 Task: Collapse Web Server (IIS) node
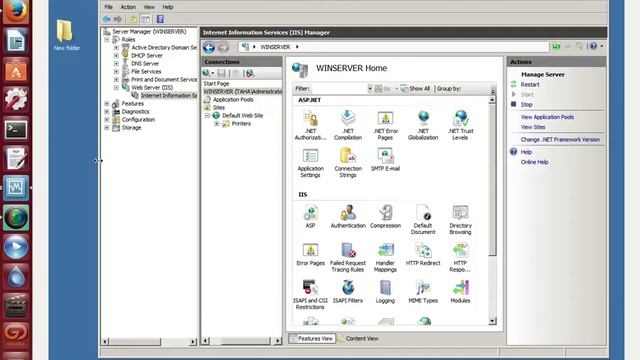[116, 87]
